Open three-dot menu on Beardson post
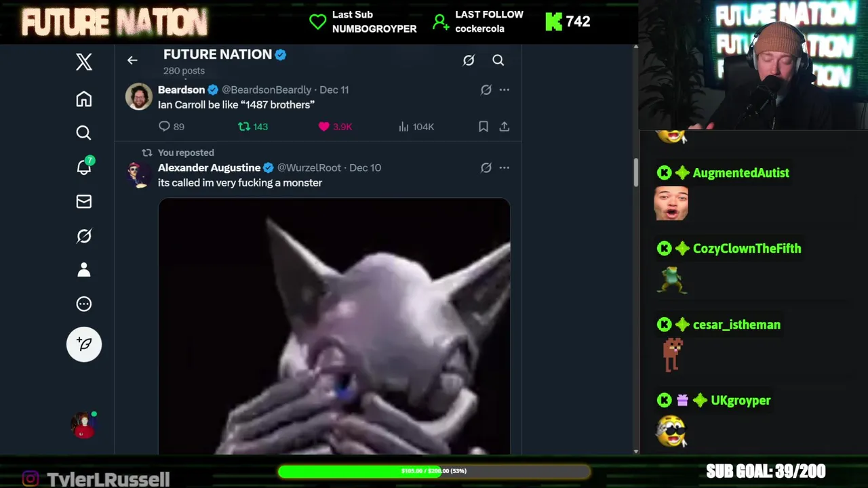This screenshot has height=488, width=868. point(505,89)
